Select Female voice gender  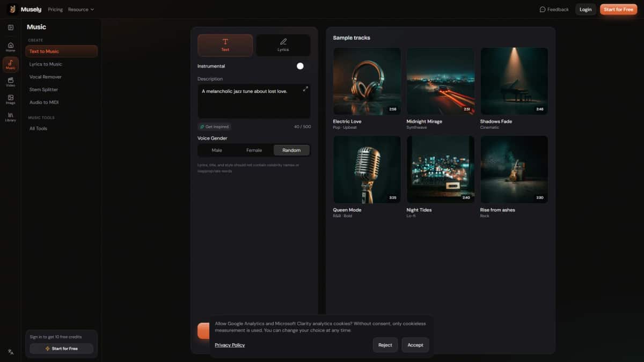(254, 150)
